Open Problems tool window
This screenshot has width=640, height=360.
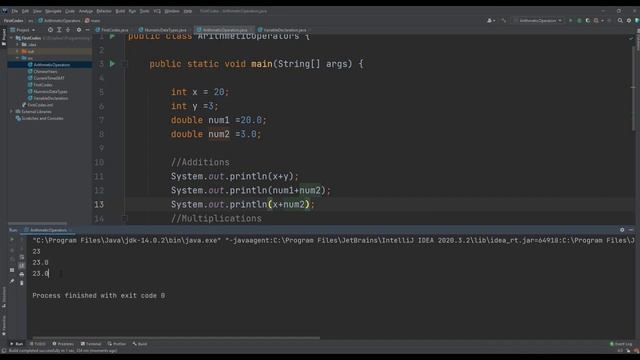(x=63, y=344)
